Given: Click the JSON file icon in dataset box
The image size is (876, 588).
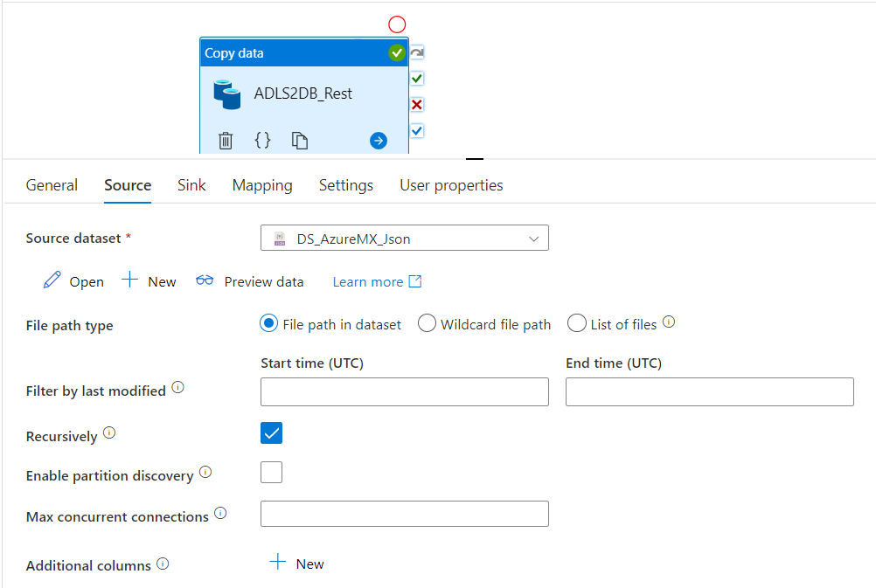Looking at the screenshot, I should (x=280, y=239).
